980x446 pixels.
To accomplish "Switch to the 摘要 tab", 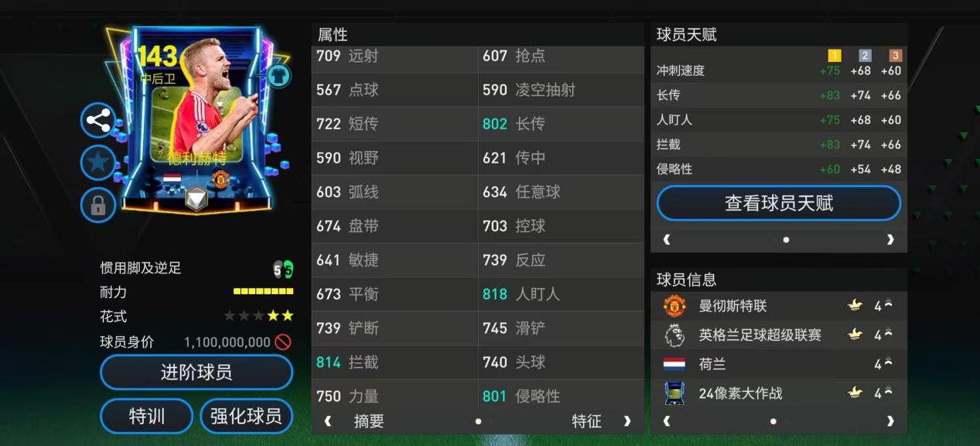I will point(369,421).
